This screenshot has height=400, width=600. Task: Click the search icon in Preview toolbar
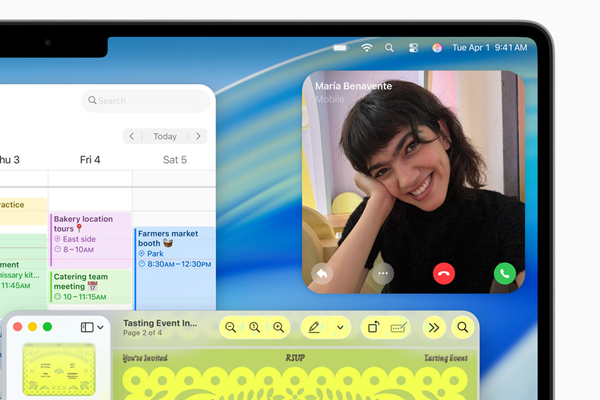[x=463, y=328]
